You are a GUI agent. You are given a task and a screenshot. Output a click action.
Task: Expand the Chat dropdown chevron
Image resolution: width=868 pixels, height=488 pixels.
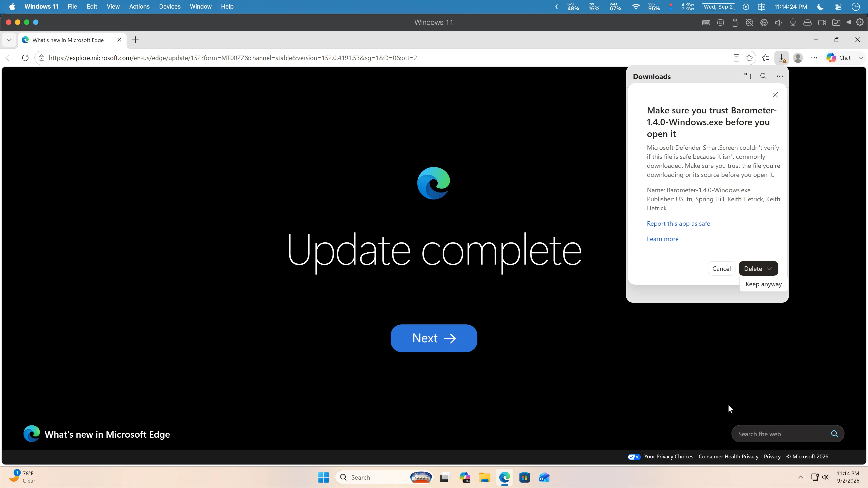[861, 58]
